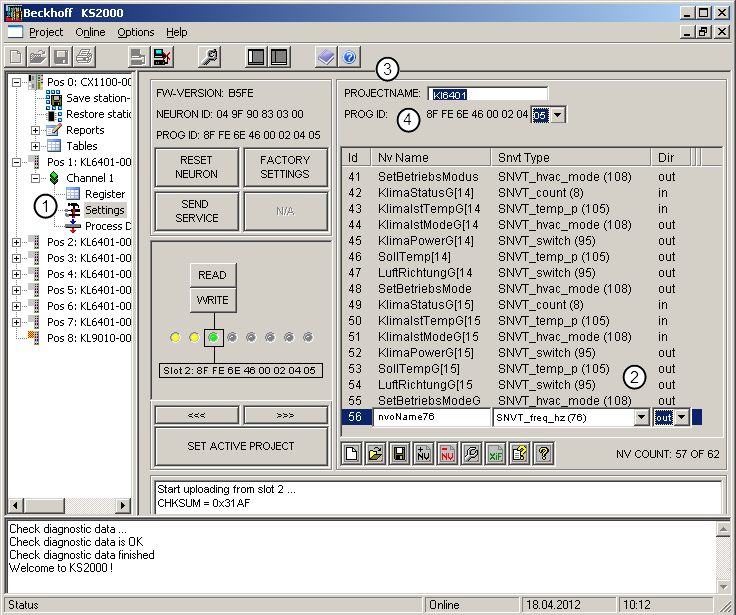This screenshot has height=615, width=736.
Task: Click the grayed printer-document toolbar icon
Action: click(139, 57)
